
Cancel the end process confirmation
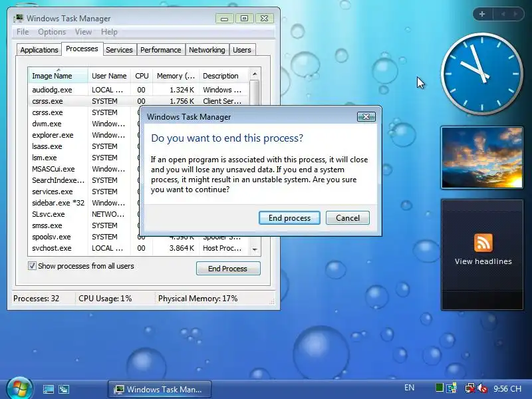point(348,218)
